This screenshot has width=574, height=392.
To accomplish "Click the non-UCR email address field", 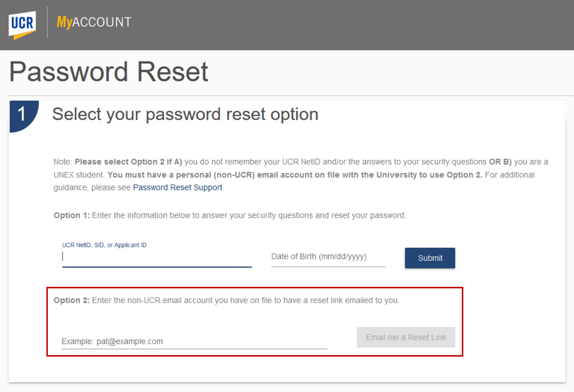I will click(x=194, y=341).
